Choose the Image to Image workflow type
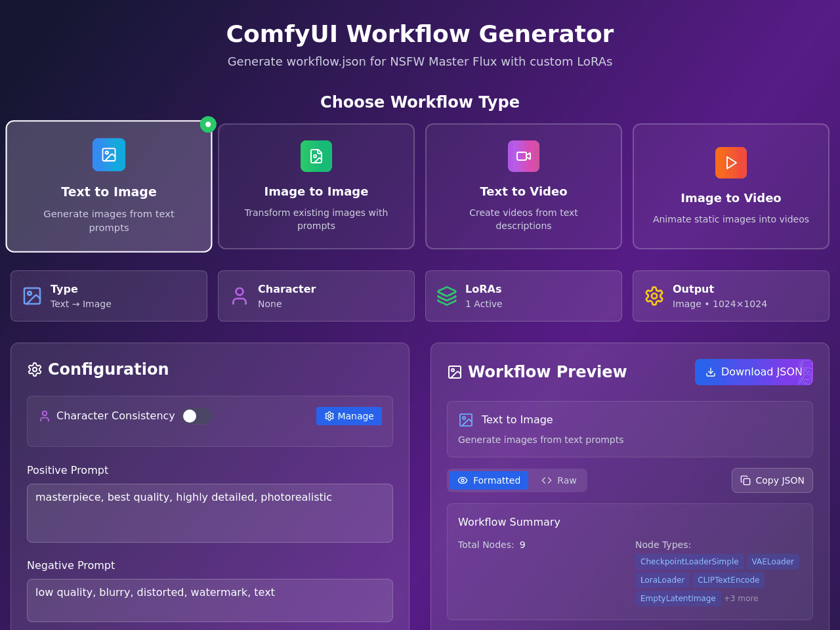The height and width of the screenshot is (630, 840). pos(316,186)
